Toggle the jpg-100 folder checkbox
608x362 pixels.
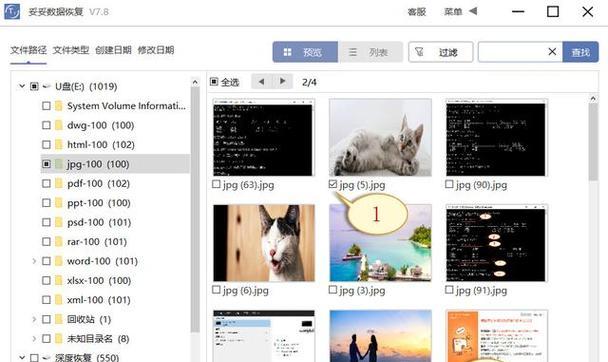click(46, 164)
